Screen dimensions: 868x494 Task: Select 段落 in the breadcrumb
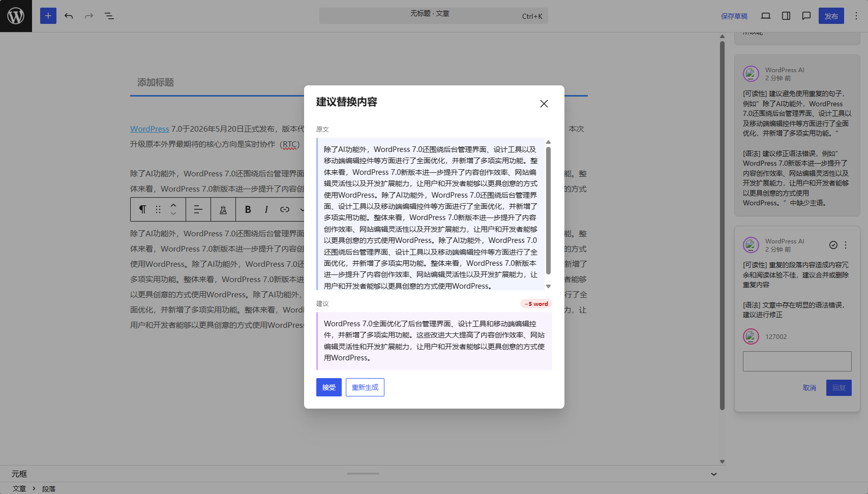(49, 489)
